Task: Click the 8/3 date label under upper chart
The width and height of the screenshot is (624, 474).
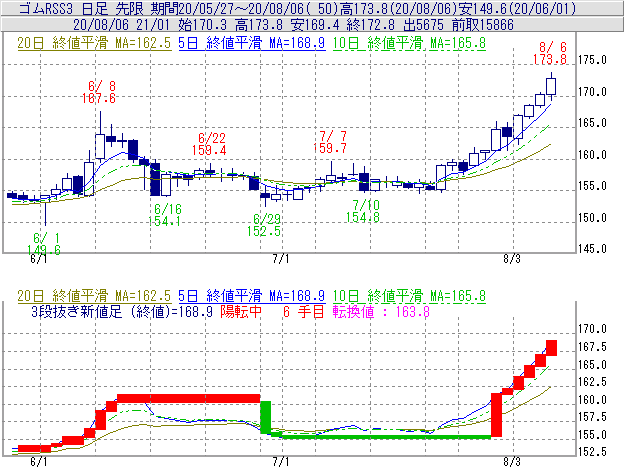Action: (512, 259)
